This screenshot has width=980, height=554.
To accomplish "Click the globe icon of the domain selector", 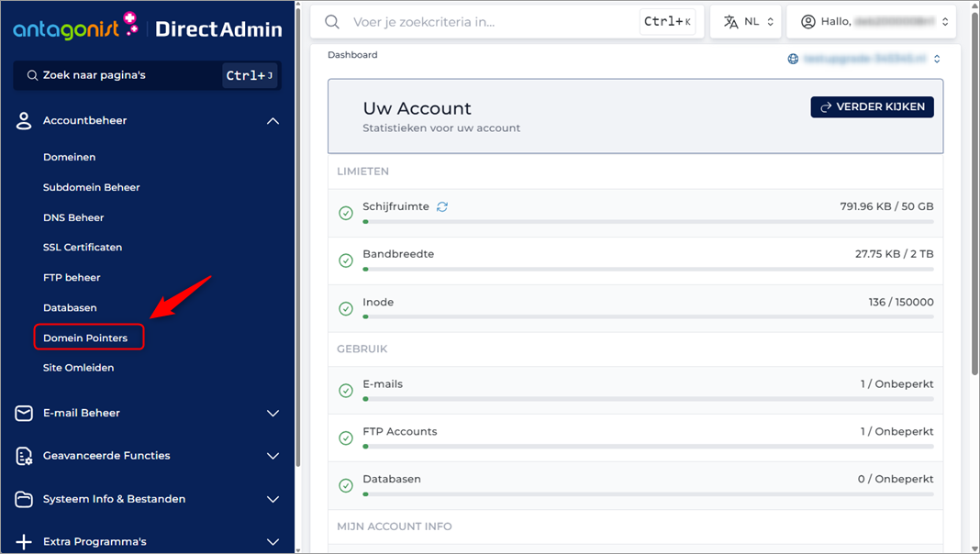I will pyautogui.click(x=793, y=59).
